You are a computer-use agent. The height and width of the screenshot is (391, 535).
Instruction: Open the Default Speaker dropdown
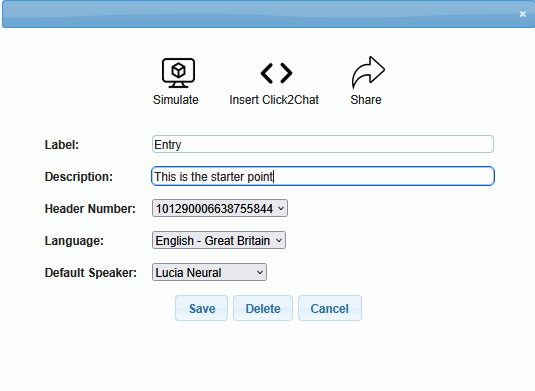(x=209, y=272)
